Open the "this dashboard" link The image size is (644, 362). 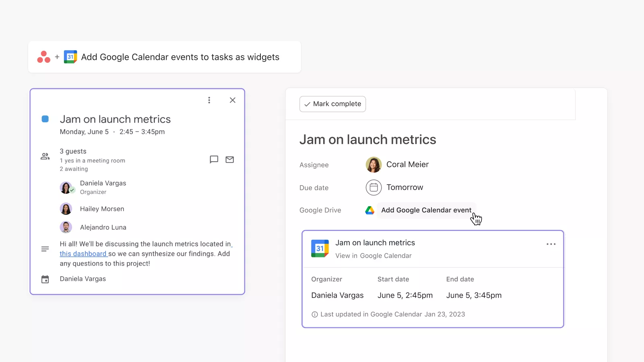(x=83, y=254)
